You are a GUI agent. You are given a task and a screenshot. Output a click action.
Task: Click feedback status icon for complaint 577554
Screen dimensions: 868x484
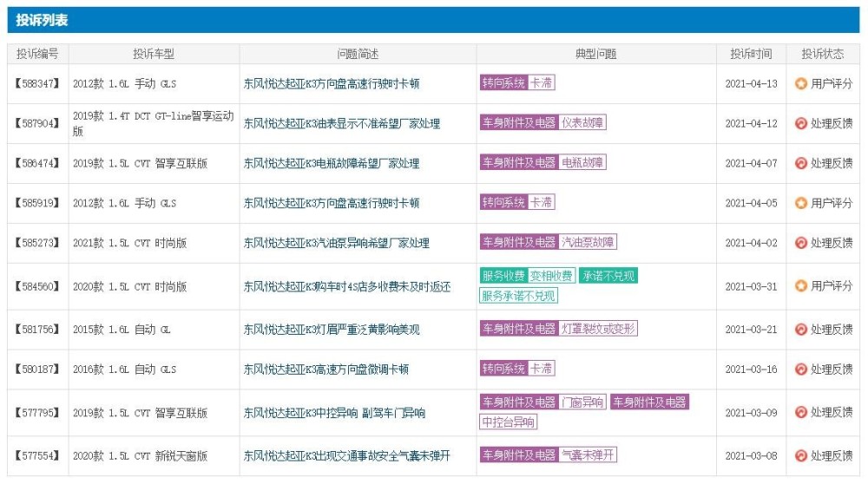(x=800, y=455)
